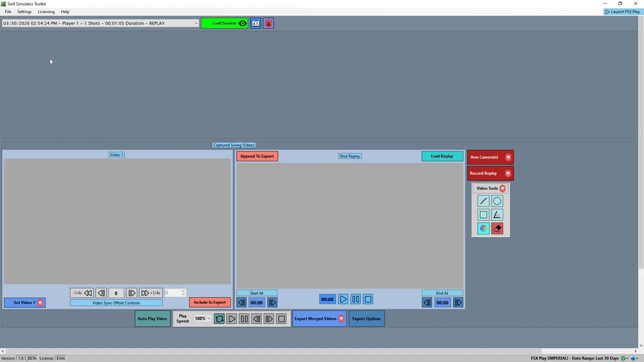Click the horizontal scrollbar at the bottom
The image size is (644, 362).
click(x=274, y=351)
